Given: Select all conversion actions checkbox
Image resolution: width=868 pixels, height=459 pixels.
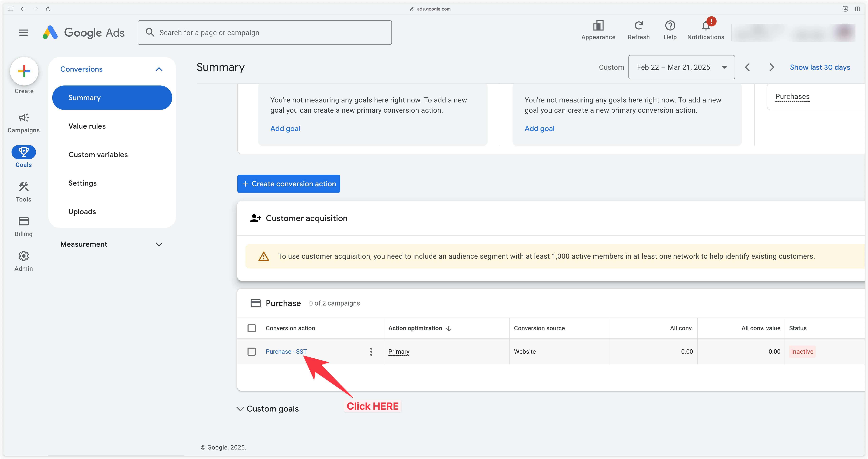Looking at the screenshot, I should tap(251, 328).
